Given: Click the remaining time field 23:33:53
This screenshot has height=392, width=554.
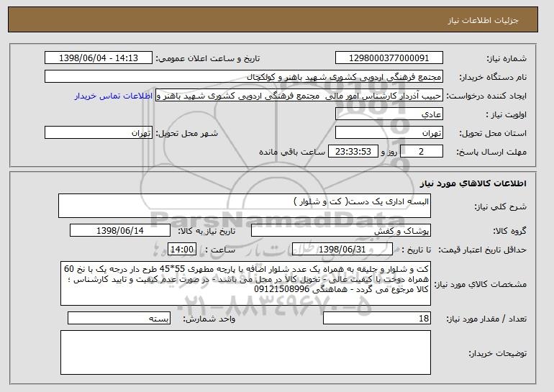Looking at the screenshot, I should [x=353, y=152].
